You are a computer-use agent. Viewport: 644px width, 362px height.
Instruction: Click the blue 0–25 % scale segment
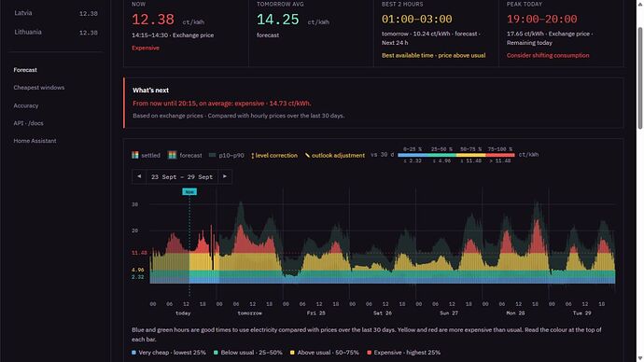pos(413,155)
